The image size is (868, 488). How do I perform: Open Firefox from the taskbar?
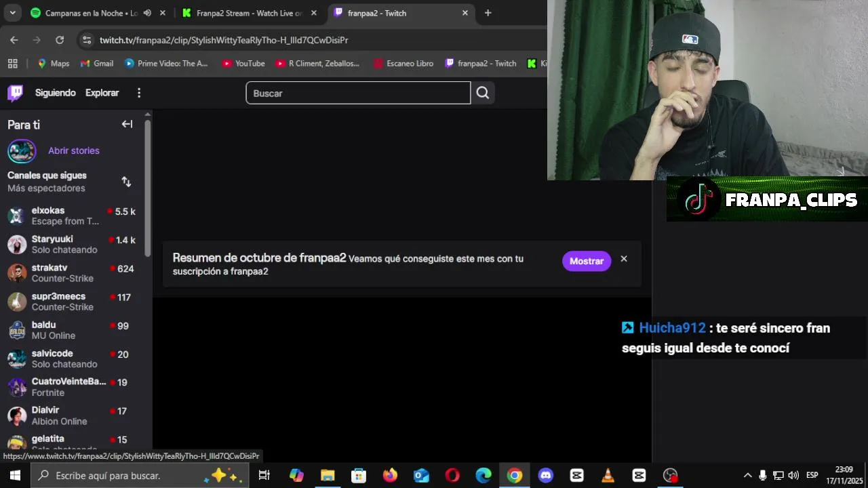(x=390, y=475)
